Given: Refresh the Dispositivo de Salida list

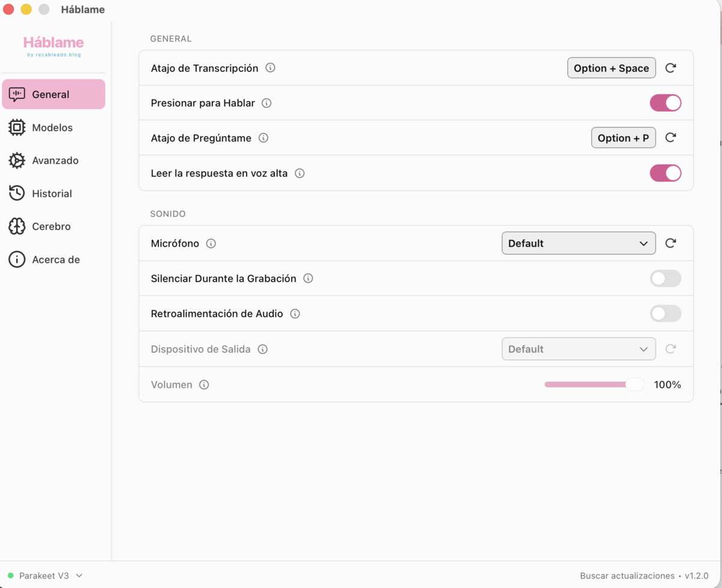Looking at the screenshot, I should 671,349.
